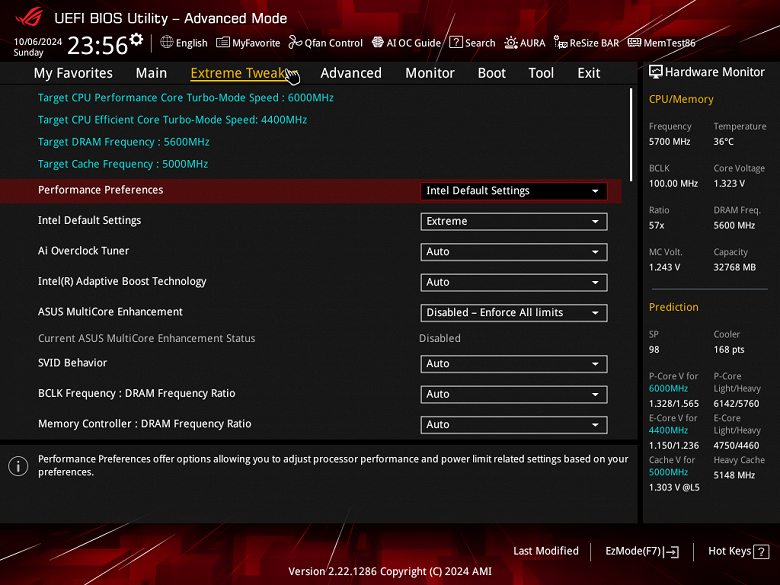
Task: Launch the AI OC Guide brain icon
Action: pyautogui.click(x=378, y=42)
